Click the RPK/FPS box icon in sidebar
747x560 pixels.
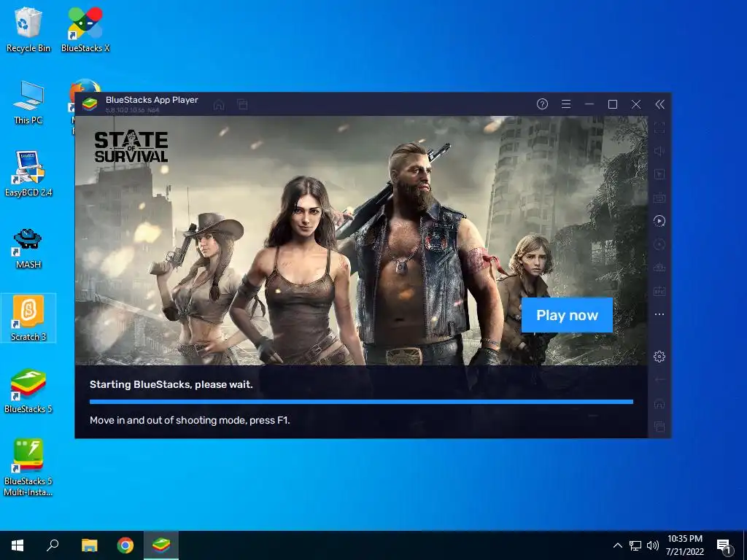click(x=659, y=291)
